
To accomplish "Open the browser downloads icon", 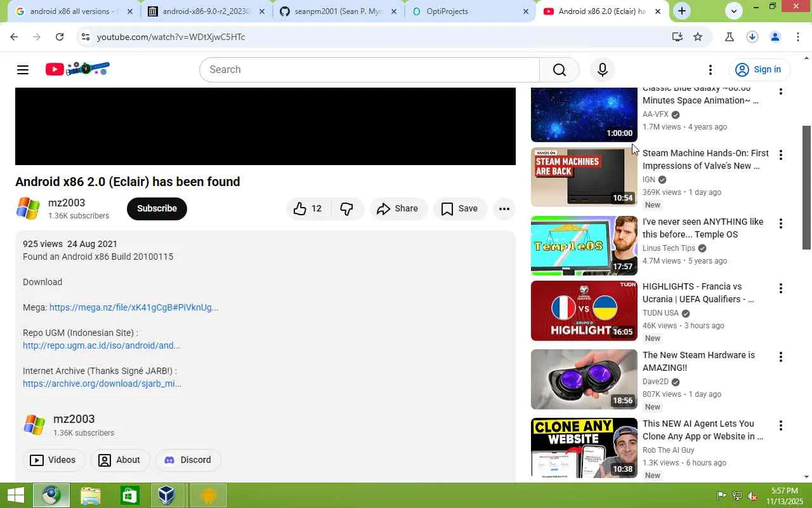I will tap(752, 37).
